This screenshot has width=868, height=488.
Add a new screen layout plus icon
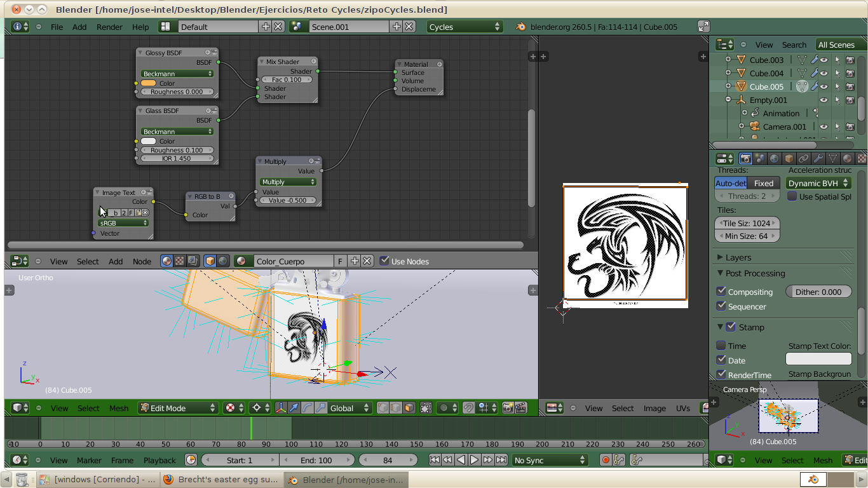click(266, 27)
